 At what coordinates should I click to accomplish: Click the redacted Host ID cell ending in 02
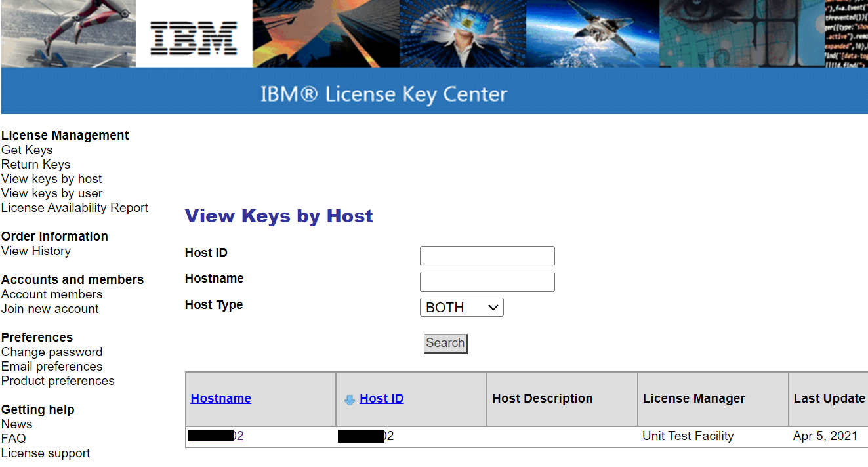pos(366,436)
